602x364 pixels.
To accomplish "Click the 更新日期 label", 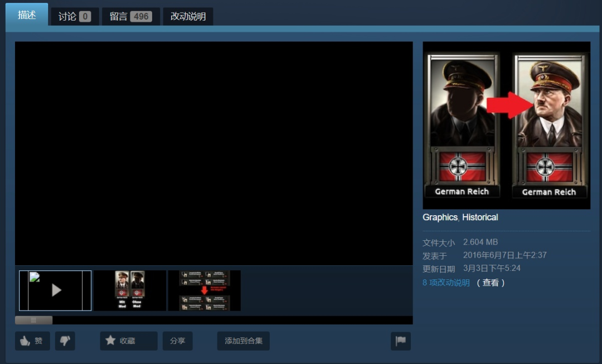I will pos(439,269).
